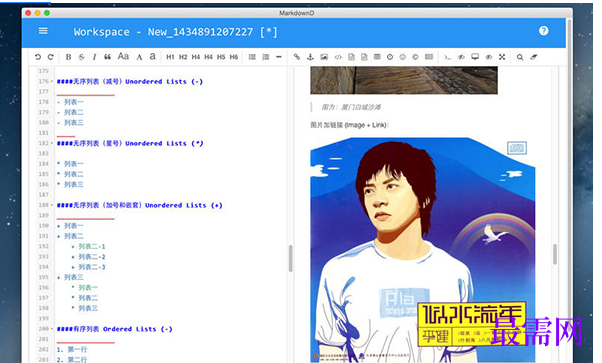Insert an unordered list
The image size is (602, 363).
coord(252,57)
